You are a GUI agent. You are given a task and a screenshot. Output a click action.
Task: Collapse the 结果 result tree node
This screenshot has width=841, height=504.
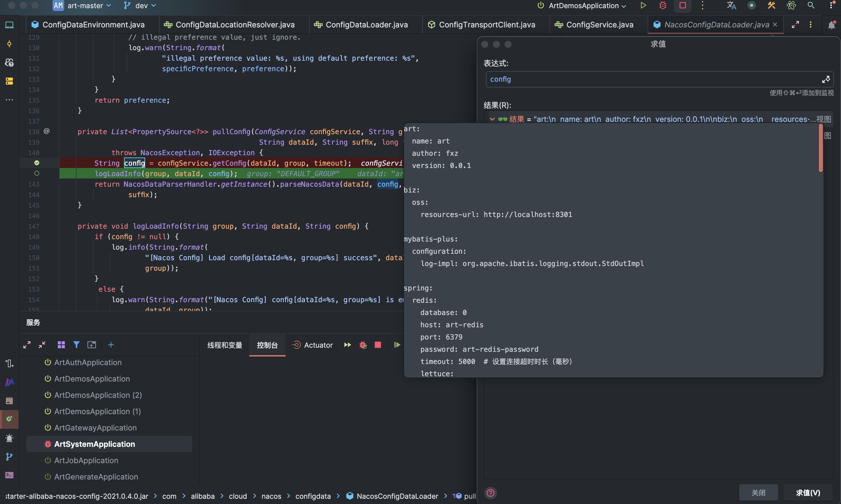click(492, 119)
